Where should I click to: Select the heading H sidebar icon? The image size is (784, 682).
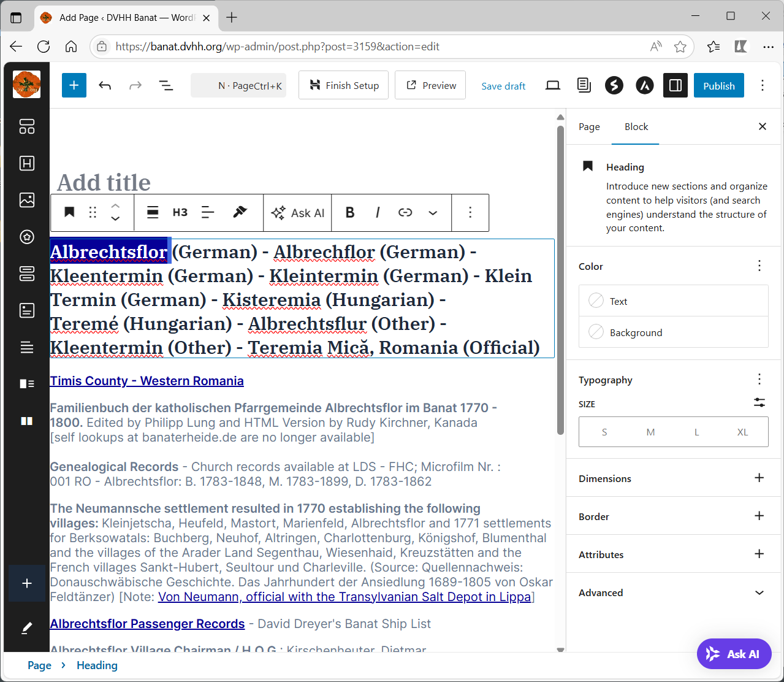[x=27, y=163]
